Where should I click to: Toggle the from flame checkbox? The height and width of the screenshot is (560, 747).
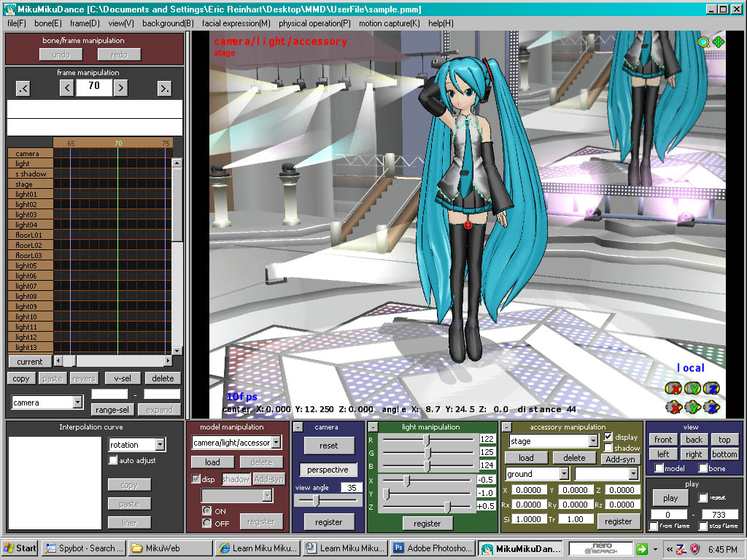(x=654, y=526)
